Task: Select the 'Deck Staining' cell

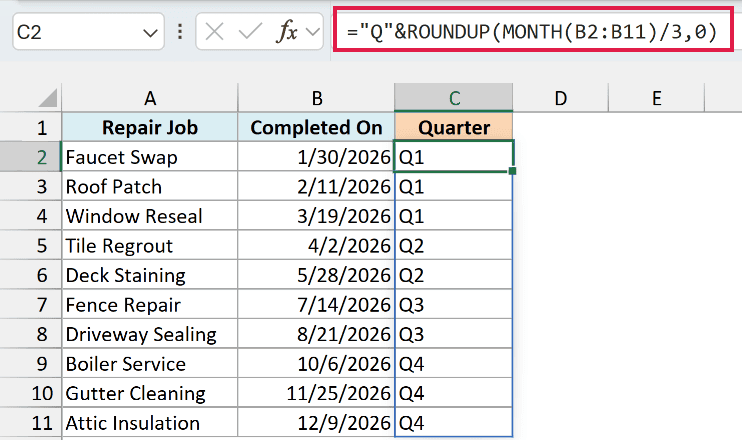Action: point(150,275)
